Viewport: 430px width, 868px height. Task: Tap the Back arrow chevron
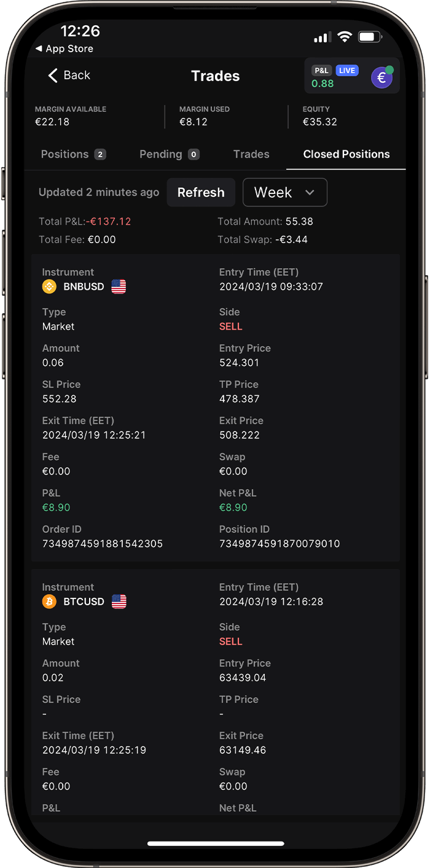(53, 76)
